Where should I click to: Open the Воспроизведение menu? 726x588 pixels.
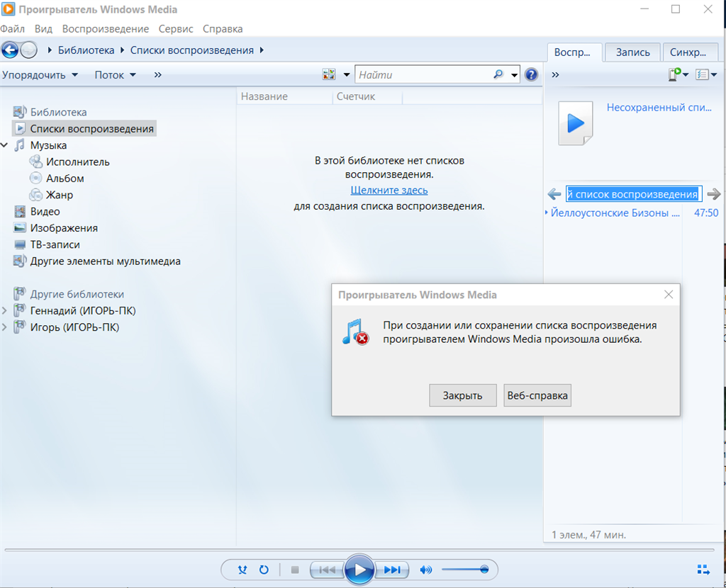click(x=106, y=28)
